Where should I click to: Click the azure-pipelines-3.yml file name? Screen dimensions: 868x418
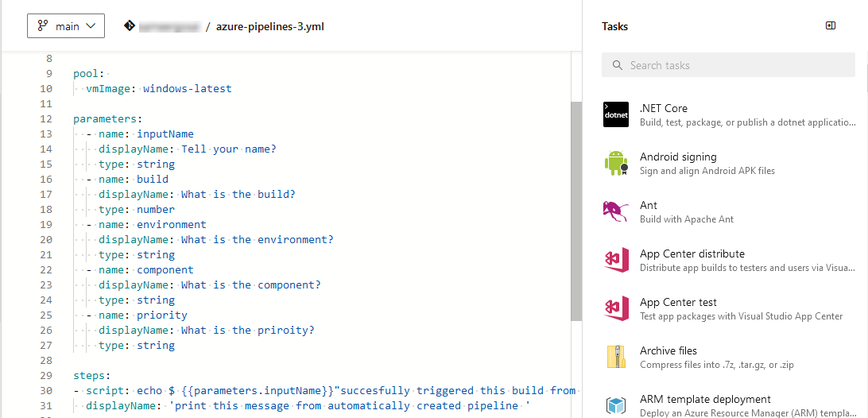tap(270, 26)
